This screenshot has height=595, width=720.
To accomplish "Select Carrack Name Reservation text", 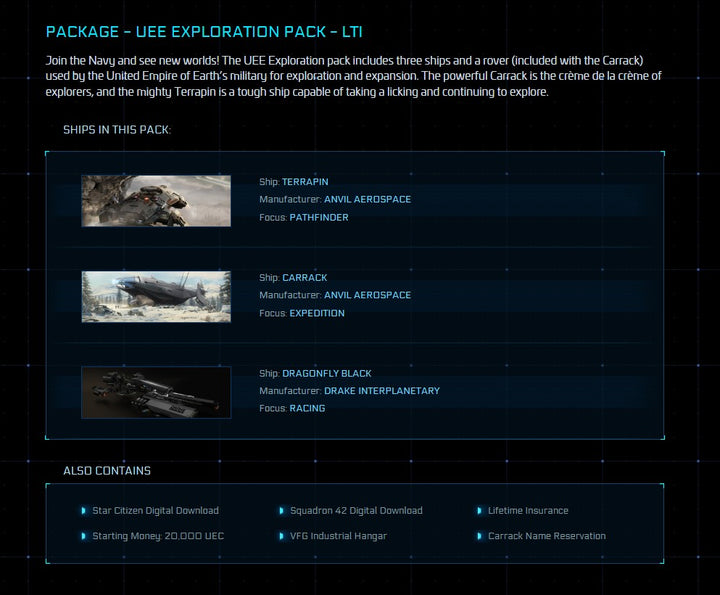I will pyautogui.click(x=547, y=536).
